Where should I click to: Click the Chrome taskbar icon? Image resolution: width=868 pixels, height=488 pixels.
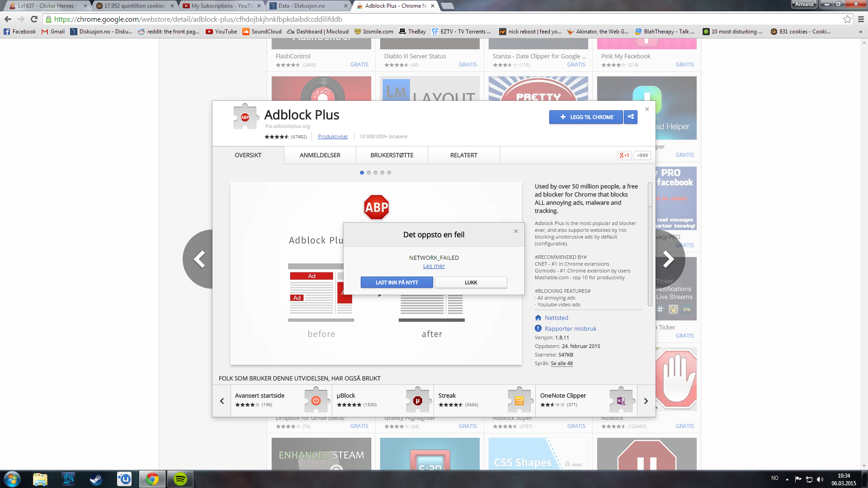[152, 479]
